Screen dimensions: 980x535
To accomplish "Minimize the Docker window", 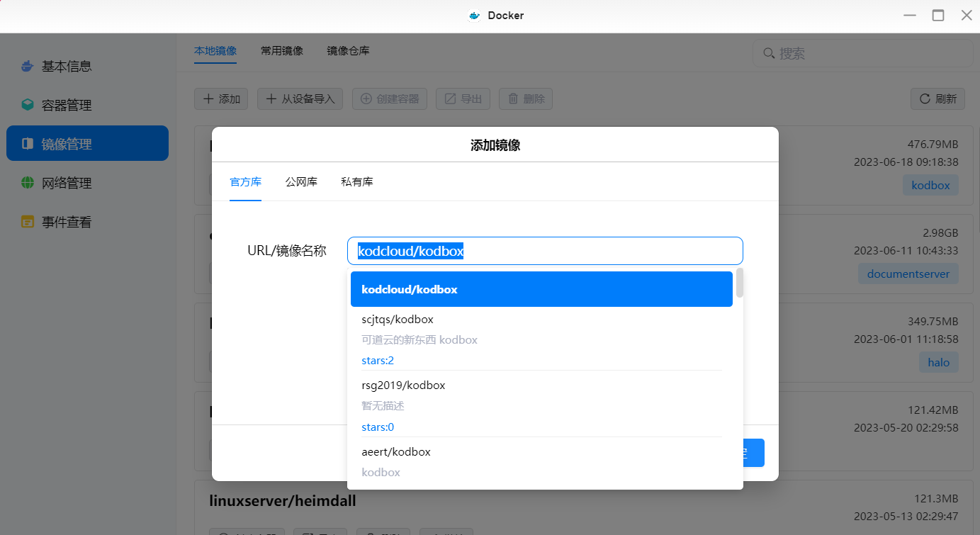I will click(910, 16).
